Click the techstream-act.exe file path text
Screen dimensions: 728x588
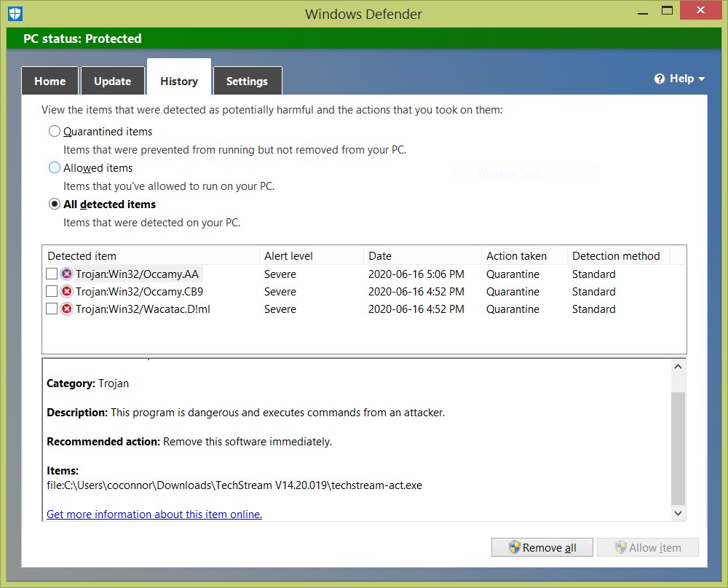click(x=234, y=485)
